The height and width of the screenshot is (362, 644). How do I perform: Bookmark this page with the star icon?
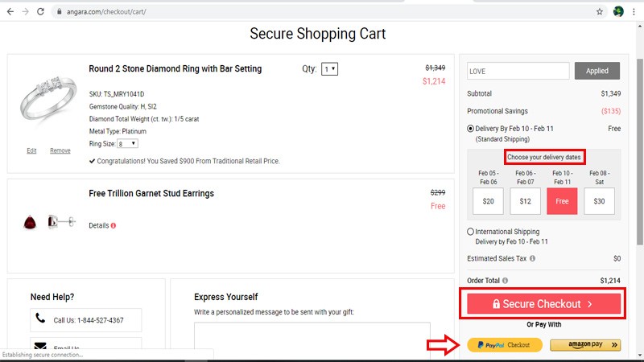point(600,12)
